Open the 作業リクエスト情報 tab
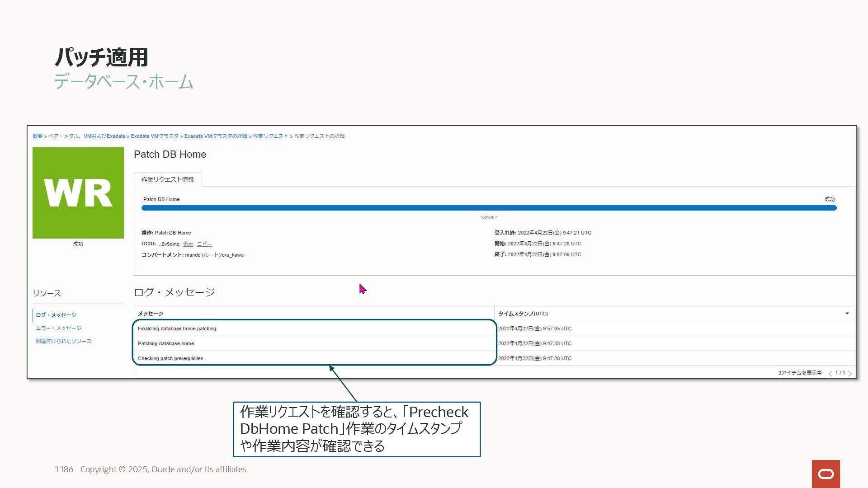Viewport: 868px width, 488px height. point(167,180)
